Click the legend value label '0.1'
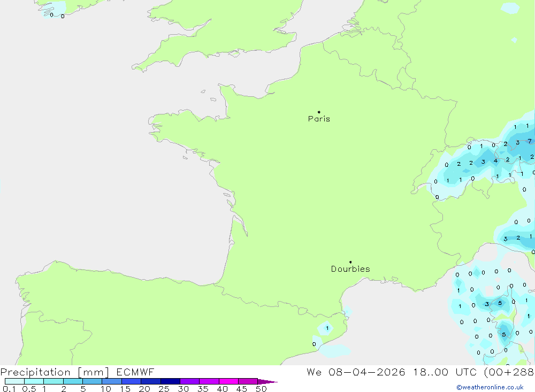This screenshot has width=535, height=392. click(x=9, y=389)
